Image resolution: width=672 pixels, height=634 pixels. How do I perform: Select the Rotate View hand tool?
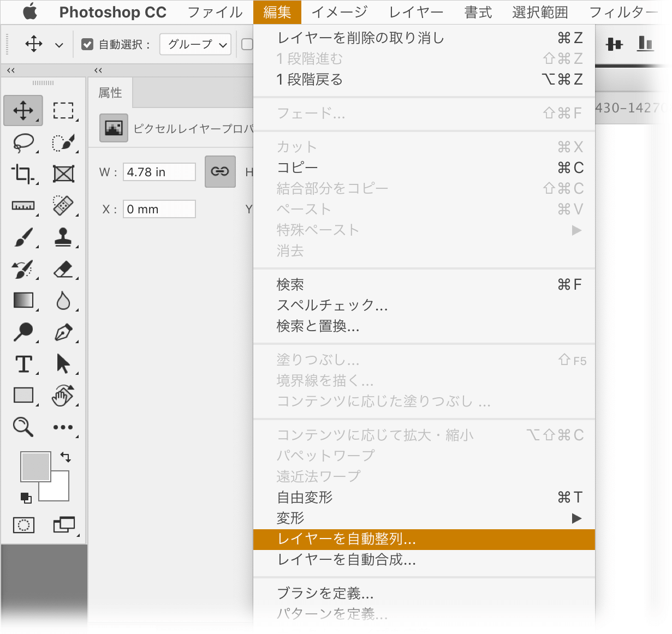[63, 395]
